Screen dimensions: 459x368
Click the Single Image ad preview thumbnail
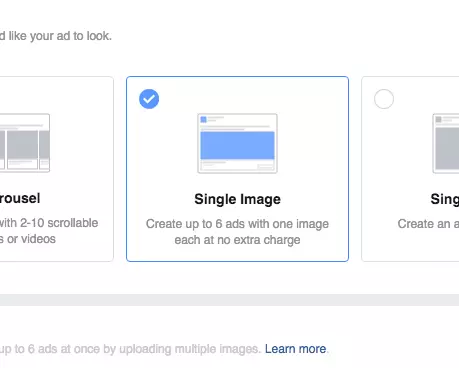237,143
